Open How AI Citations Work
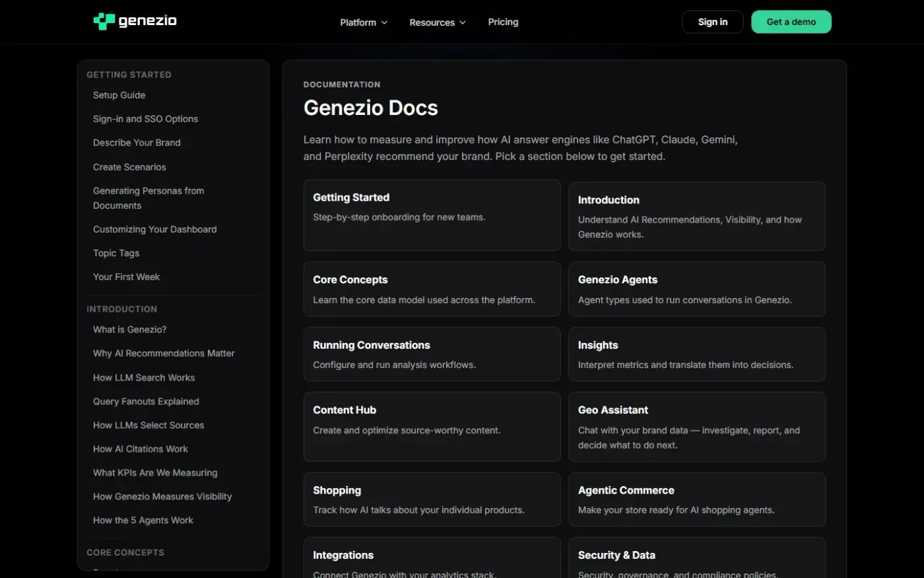Screen dimensions: 924x578 pyautogui.click(x=141, y=449)
